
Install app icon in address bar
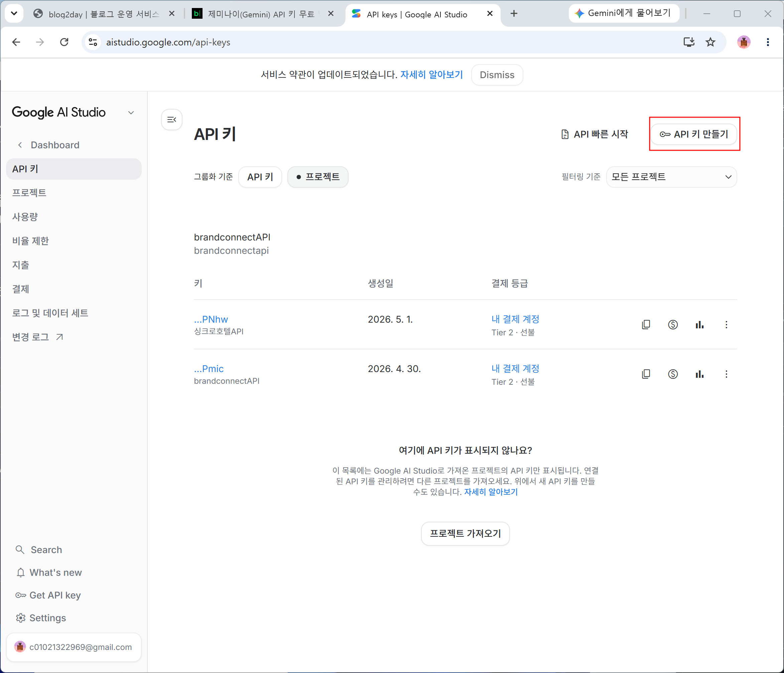pos(689,42)
